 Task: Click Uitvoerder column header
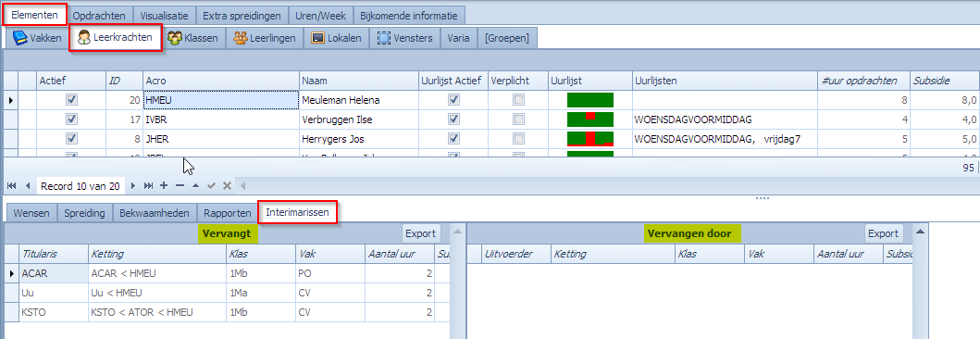click(515, 254)
